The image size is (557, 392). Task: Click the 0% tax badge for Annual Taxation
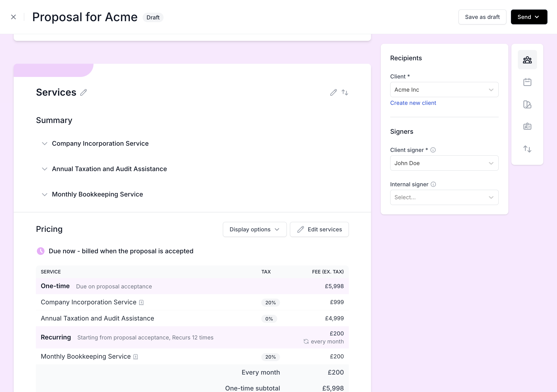(x=269, y=319)
